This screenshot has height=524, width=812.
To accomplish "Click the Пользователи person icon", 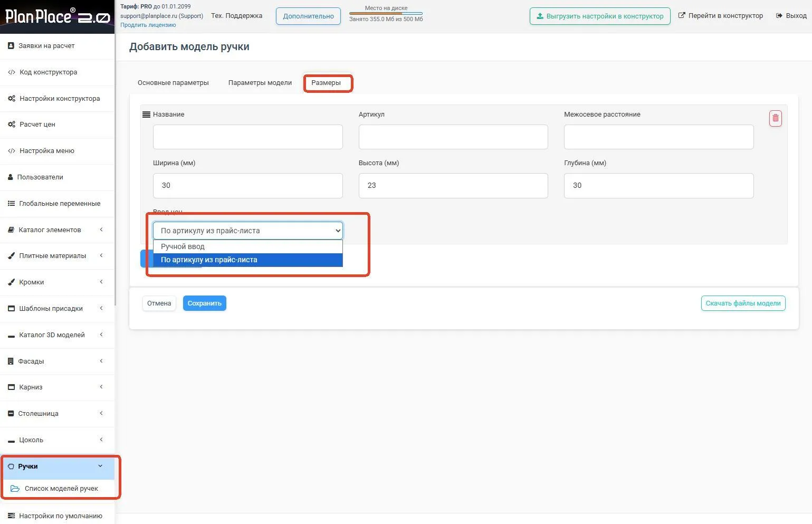I will pos(11,177).
